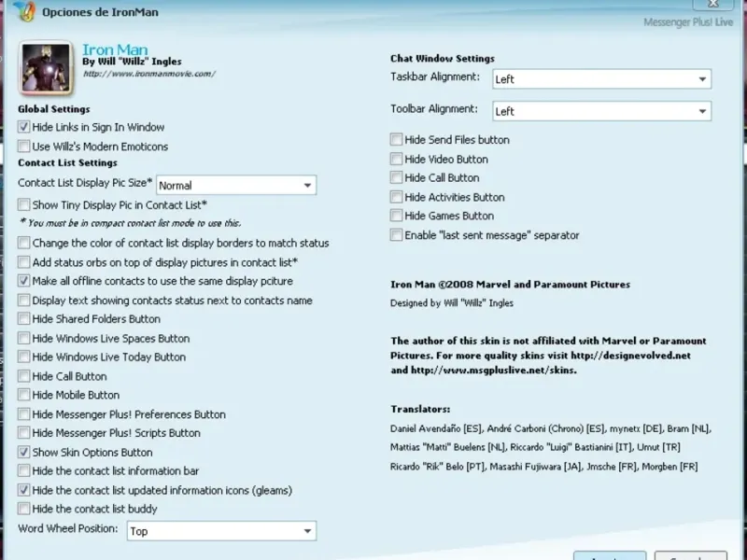Check Hide Send Files button
The height and width of the screenshot is (560, 747).
(x=396, y=139)
